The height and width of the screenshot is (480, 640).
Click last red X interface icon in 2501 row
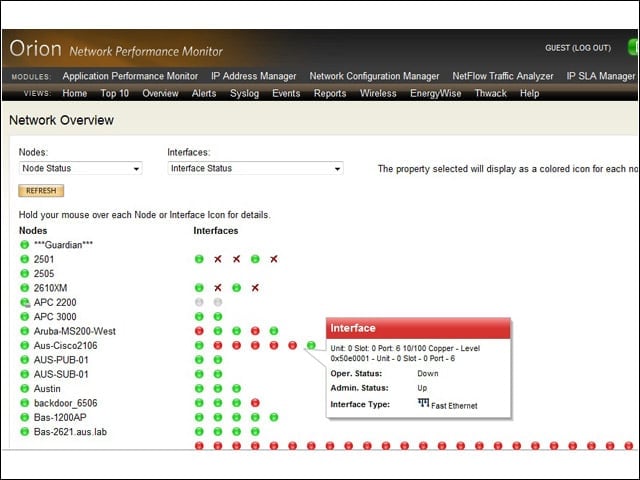[274, 259]
